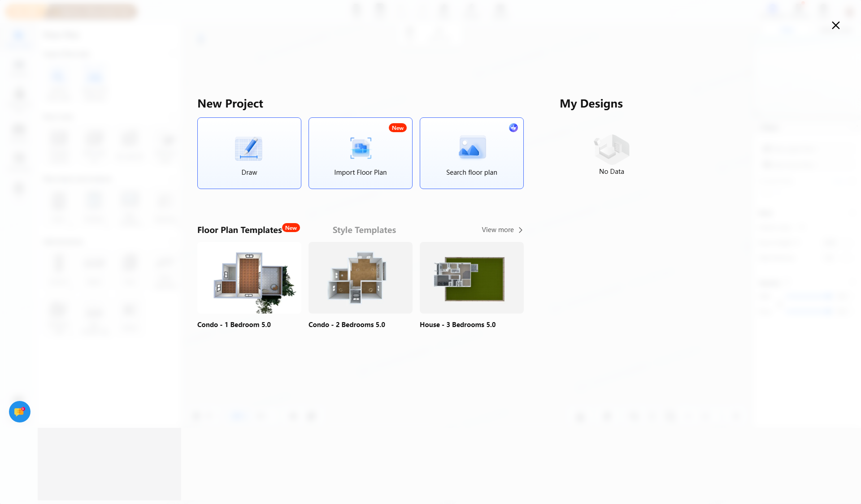The width and height of the screenshot is (861, 504).
Task: Click the Draw pencil icon
Action: click(x=248, y=148)
